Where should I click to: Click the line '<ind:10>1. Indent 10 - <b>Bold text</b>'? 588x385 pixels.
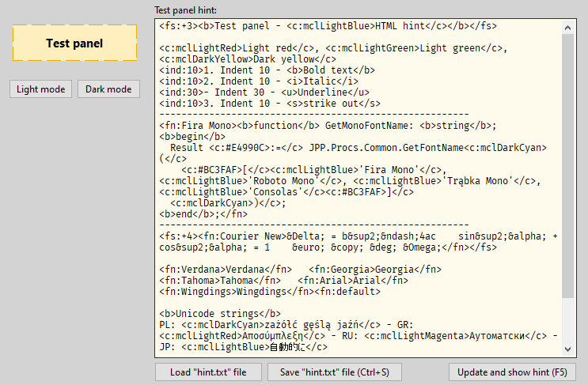pyautogui.click(x=267, y=70)
